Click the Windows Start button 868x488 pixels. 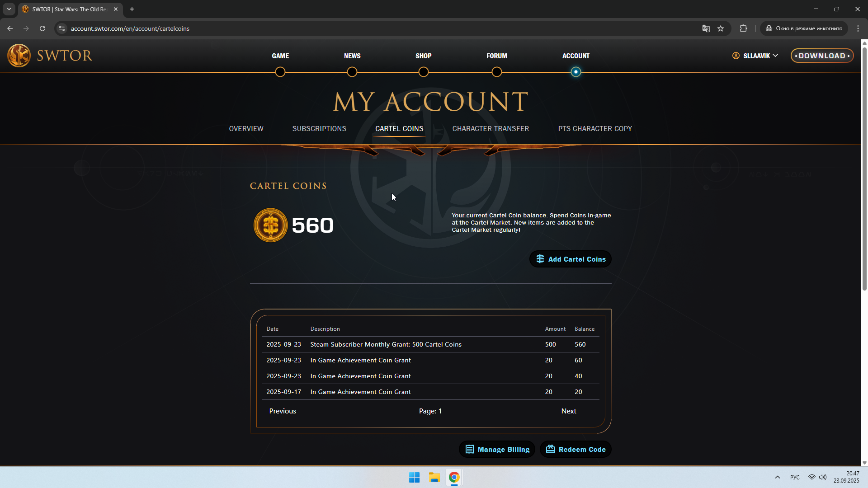coord(414,477)
